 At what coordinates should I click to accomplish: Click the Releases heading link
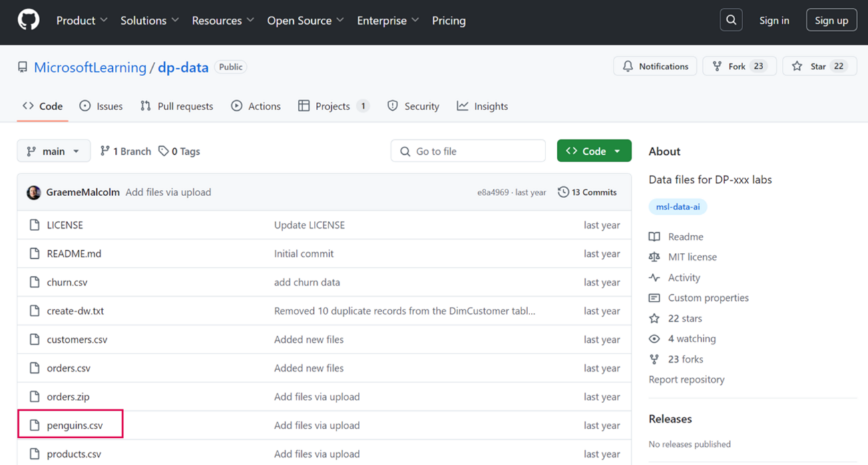(670, 419)
